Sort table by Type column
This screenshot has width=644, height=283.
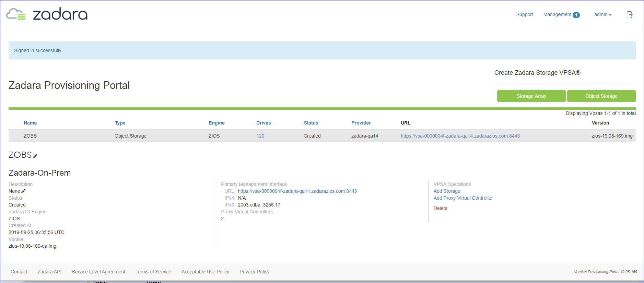[x=120, y=123]
